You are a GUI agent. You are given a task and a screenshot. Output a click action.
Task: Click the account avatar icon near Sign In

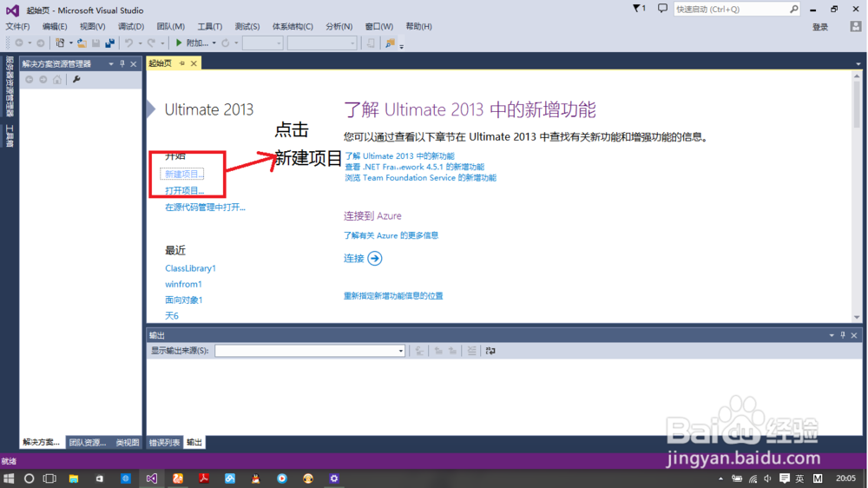[x=856, y=26]
